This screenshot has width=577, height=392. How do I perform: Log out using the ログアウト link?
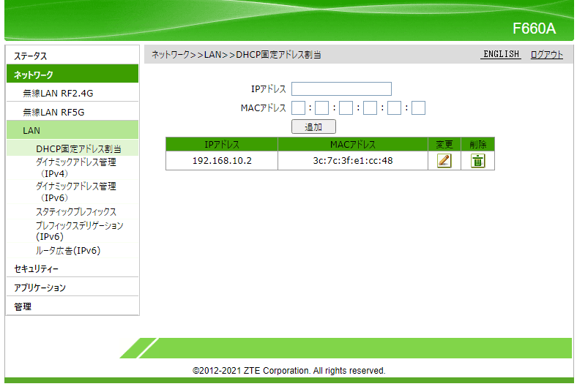[547, 55]
